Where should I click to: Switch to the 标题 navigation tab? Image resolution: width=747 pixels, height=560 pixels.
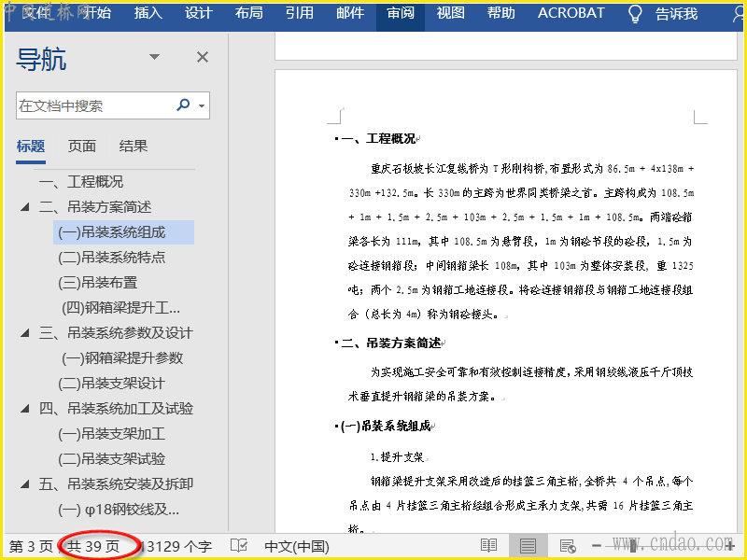click(31, 146)
